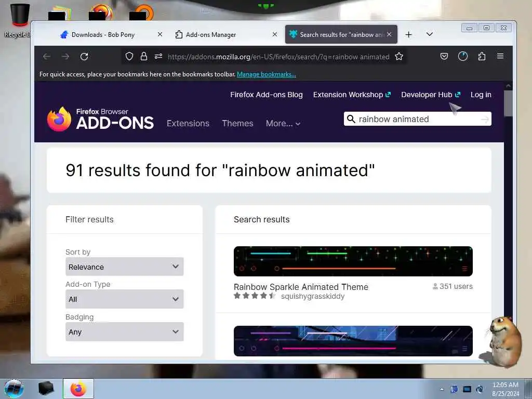Open site permissions icon in address bar

pos(158,56)
